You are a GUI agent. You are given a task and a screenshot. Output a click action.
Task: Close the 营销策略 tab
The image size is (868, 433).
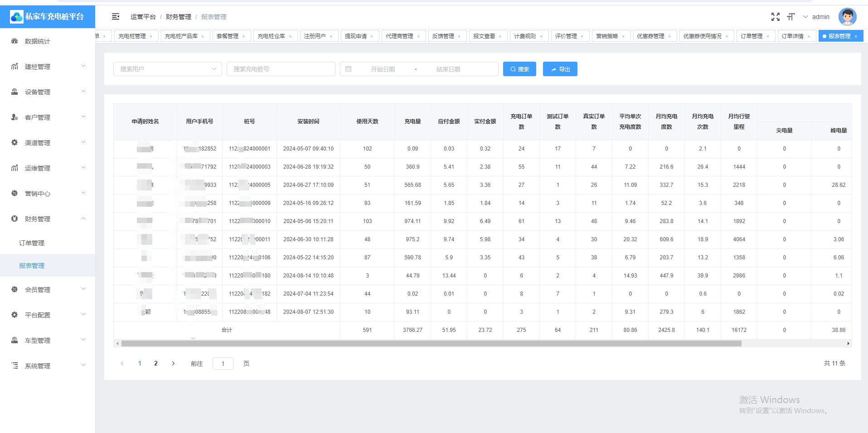pos(623,36)
